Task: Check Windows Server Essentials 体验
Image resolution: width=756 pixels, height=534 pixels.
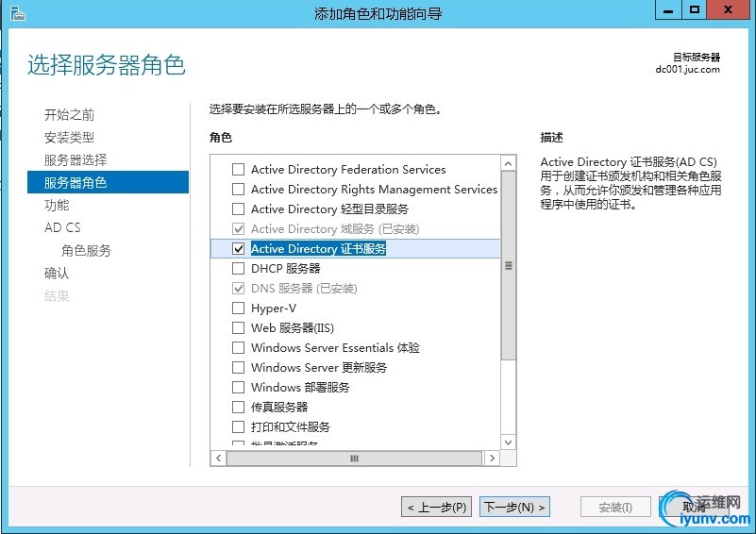Action: pos(238,347)
